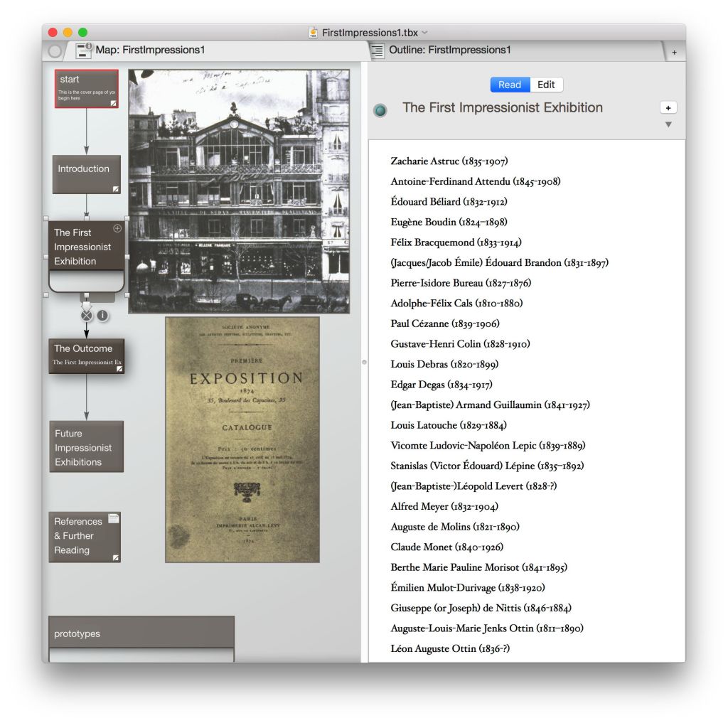Screen dimensions: 728x723
Task: Click the circular button left of Map tab
Action: (55, 51)
